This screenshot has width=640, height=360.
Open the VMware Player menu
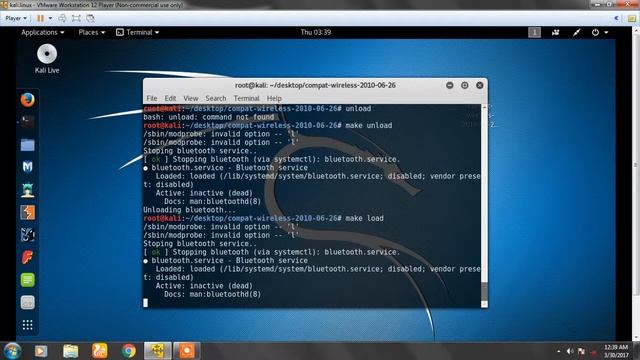16,18
